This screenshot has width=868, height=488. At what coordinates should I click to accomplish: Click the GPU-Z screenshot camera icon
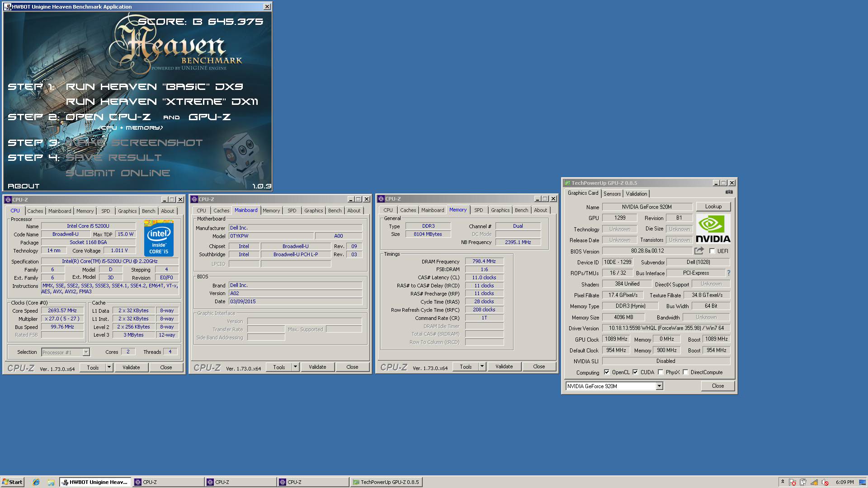click(x=729, y=192)
